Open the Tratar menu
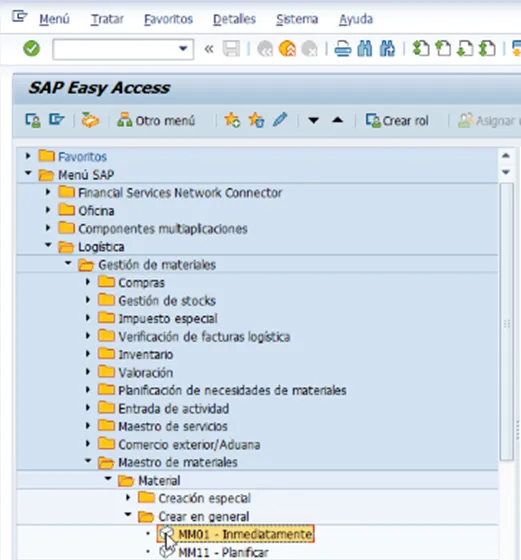The image size is (521, 560). pyautogui.click(x=107, y=19)
